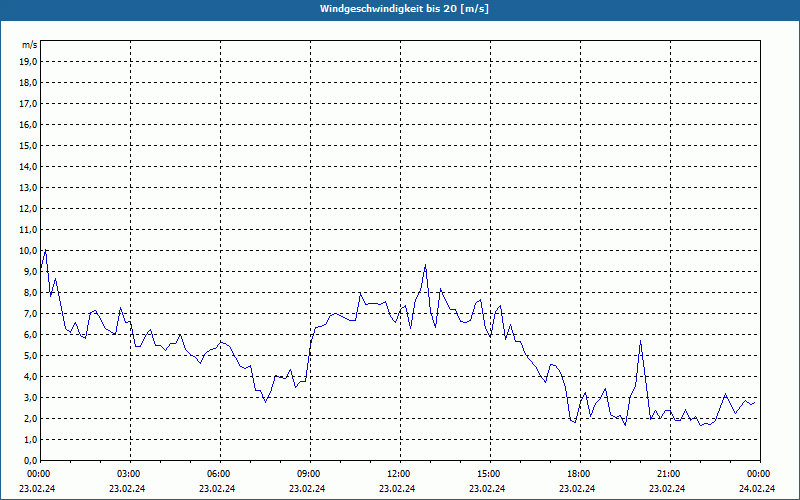The height and width of the screenshot is (500, 800).
Task: Click the '15:00' time axis label
Action: [490, 474]
